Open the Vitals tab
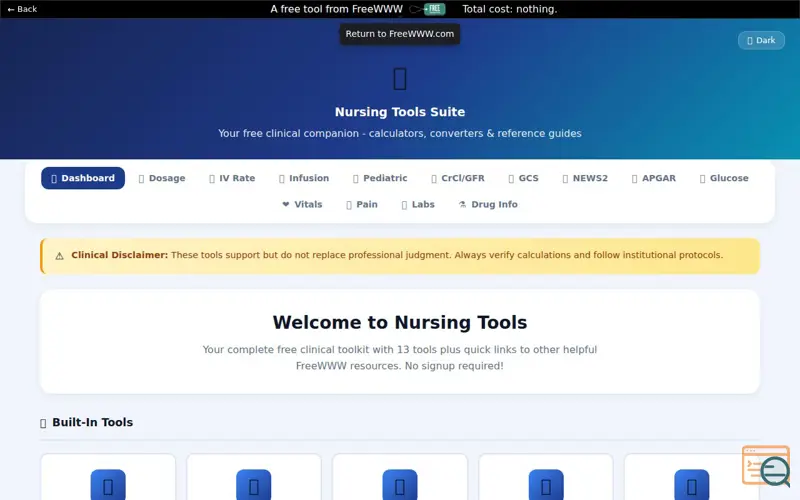This screenshot has height=500, width=800. [302, 204]
